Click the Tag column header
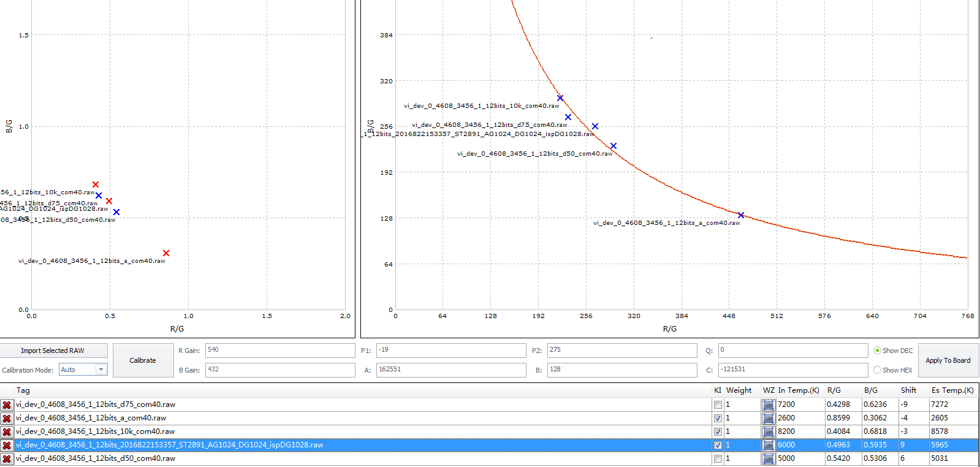This screenshot has height=467, width=980. pos(23,390)
